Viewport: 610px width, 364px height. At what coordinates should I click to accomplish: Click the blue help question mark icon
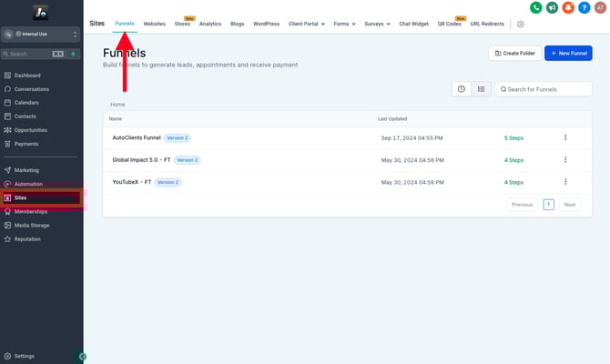(x=584, y=7)
